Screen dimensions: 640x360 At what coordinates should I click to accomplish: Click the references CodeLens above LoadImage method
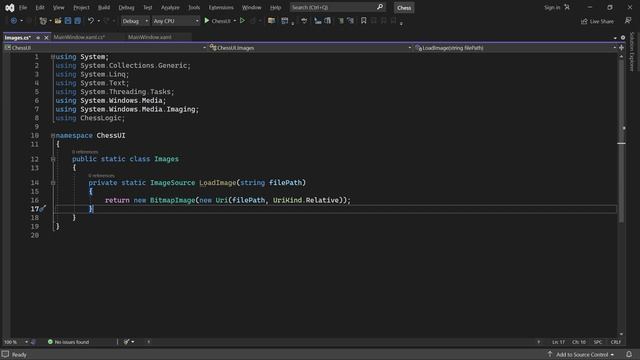pos(101,176)
